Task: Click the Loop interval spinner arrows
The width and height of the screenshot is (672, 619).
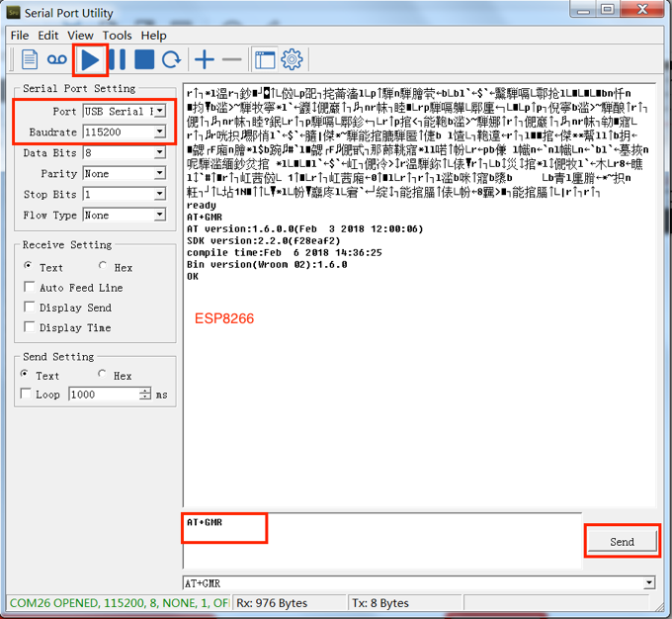Action: coord(145,395)
